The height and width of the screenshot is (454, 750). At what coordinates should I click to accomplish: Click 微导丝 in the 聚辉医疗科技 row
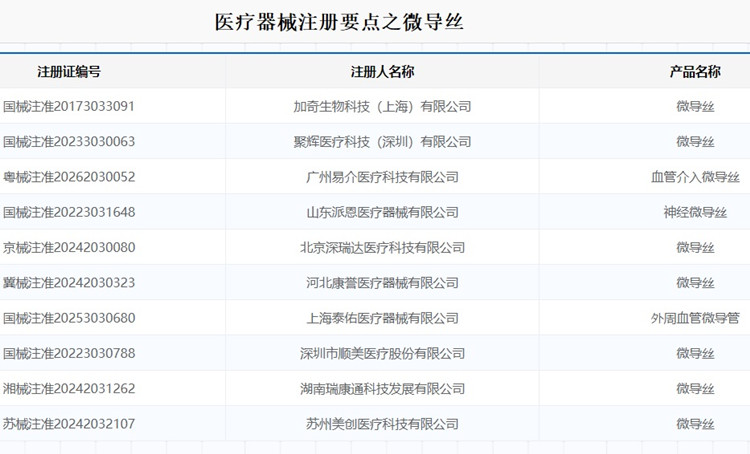click(695, 142)
